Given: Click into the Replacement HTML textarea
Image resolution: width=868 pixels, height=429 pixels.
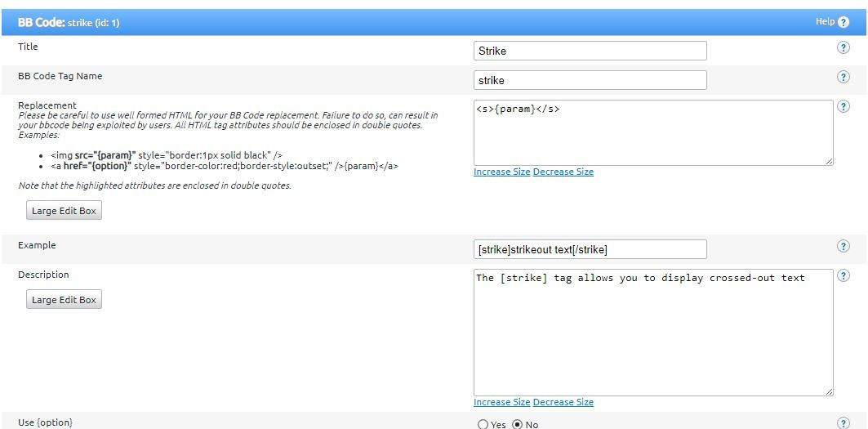Looking at the screenshot, I should (653, 133).
